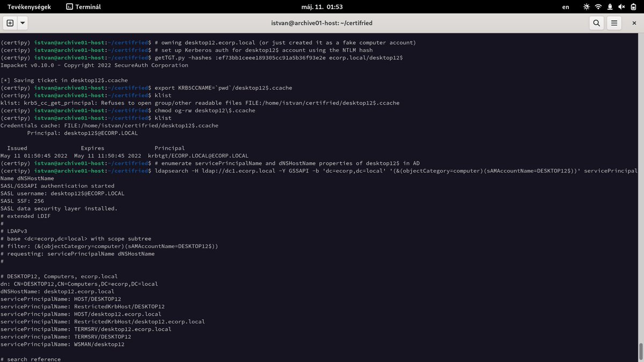Click the muted volume icon

pos(621,7)
